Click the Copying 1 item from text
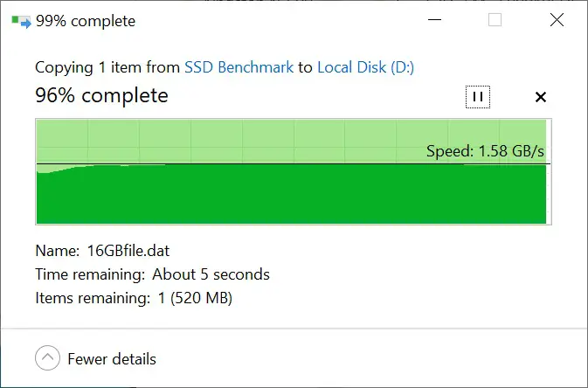Viewport: 588px width, 388px height. (107, 67)
